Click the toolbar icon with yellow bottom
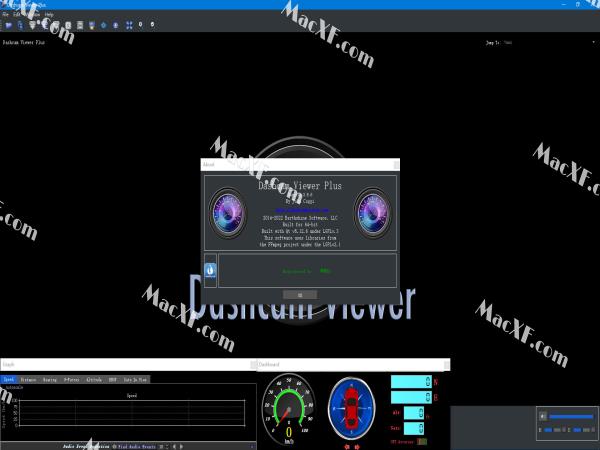This screenshot has height=450, width=600. pos(92,25)
